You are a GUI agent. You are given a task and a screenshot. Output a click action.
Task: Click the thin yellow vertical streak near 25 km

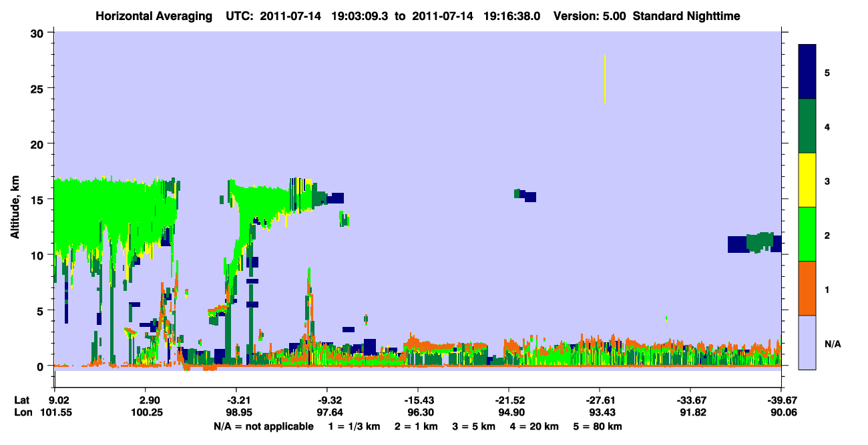click(605, 79)
